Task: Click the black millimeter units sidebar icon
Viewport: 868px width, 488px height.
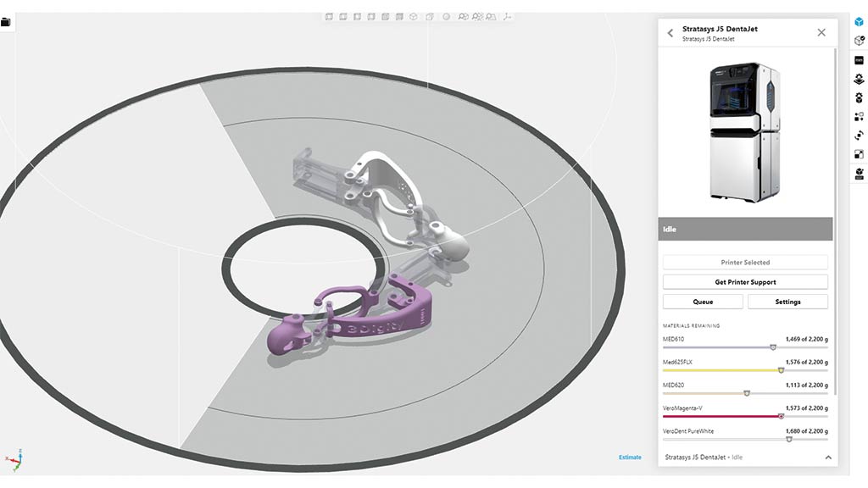Action: tap(858, 60)
